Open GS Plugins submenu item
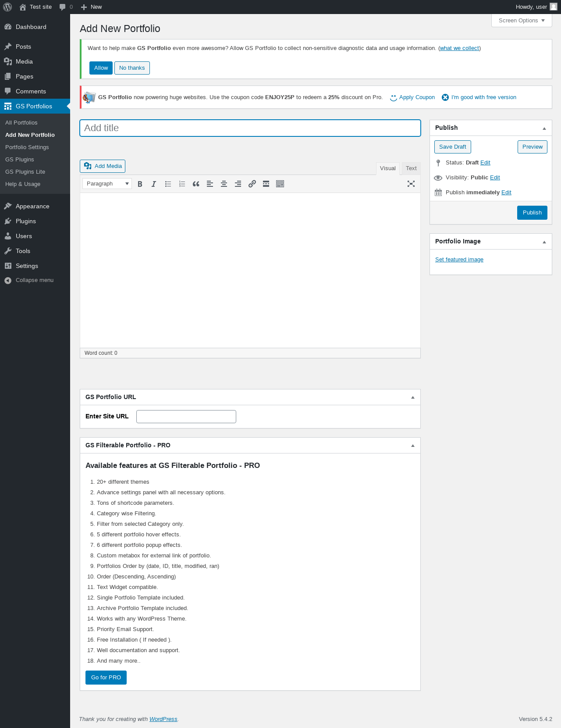 point(20,160)
